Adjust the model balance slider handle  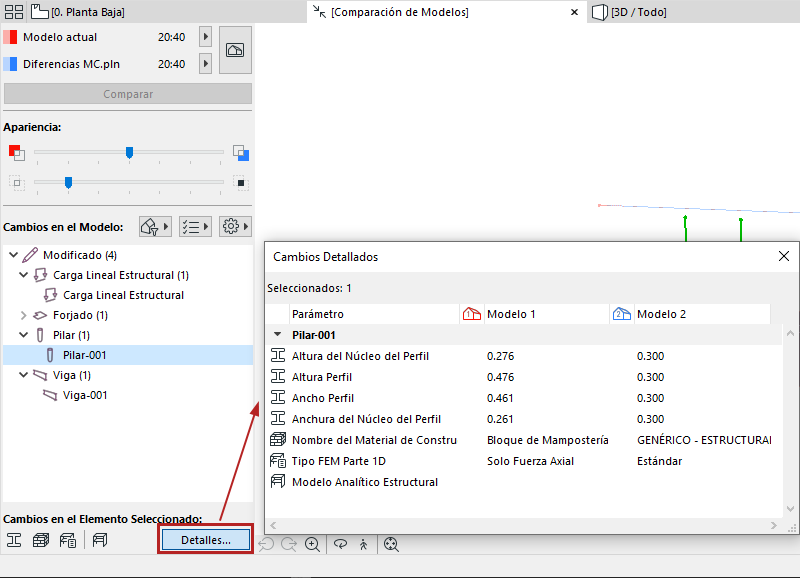(130, 153)
